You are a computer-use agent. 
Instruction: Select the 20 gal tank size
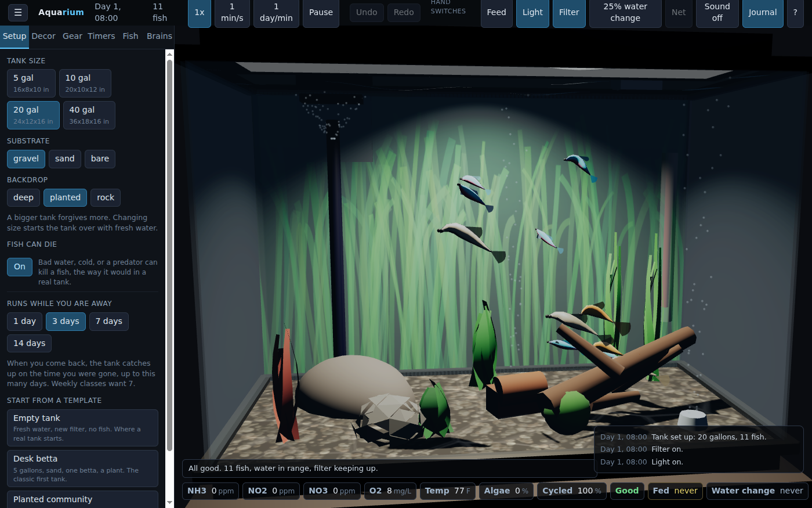click(33, 115)
